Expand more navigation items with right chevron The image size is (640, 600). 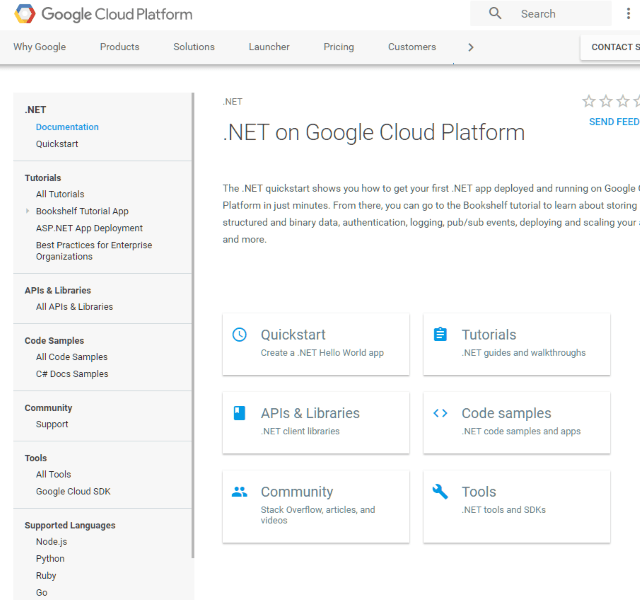pos(471,47)
